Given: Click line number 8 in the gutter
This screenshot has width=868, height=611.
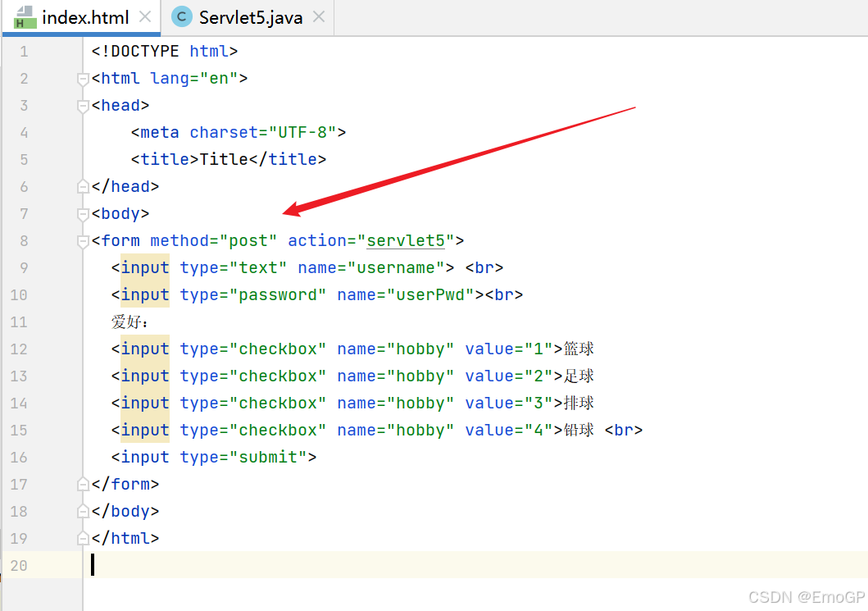Looking at the screenshot, I should tap(24, 241).
